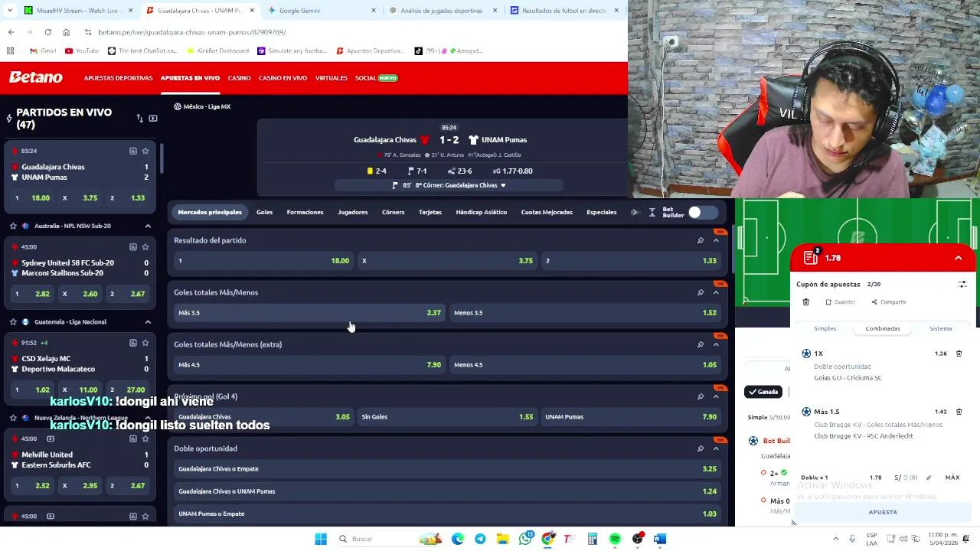Collapse the Guatemala Liga Nacional league
Viewport: 980px width, 551px height.
[148, 322]
